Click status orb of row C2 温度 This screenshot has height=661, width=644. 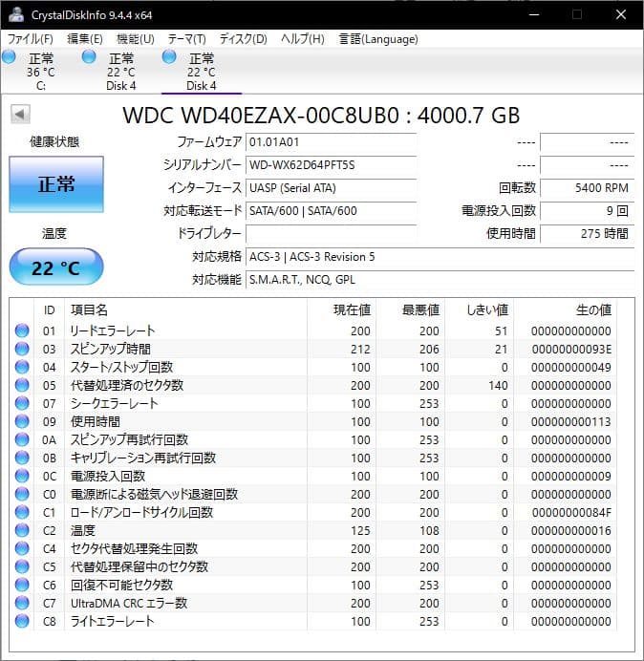tap(22, 530)
